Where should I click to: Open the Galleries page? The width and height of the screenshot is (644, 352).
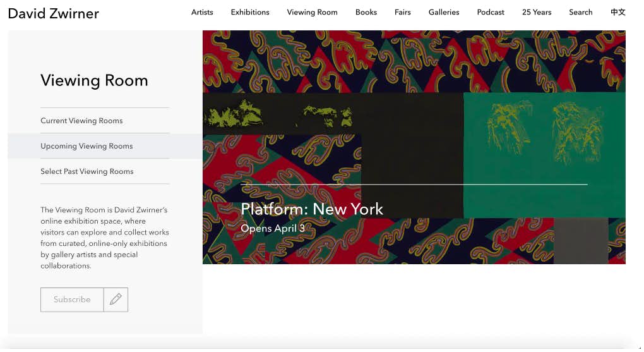444,12
